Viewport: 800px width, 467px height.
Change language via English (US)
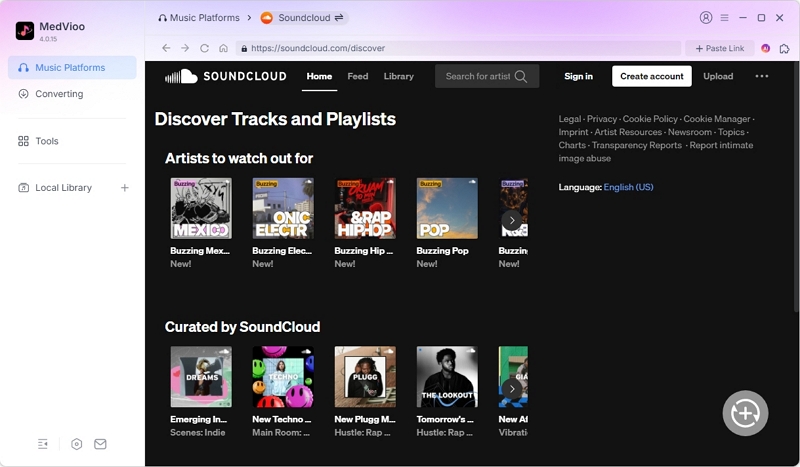(x=628, y=187)
